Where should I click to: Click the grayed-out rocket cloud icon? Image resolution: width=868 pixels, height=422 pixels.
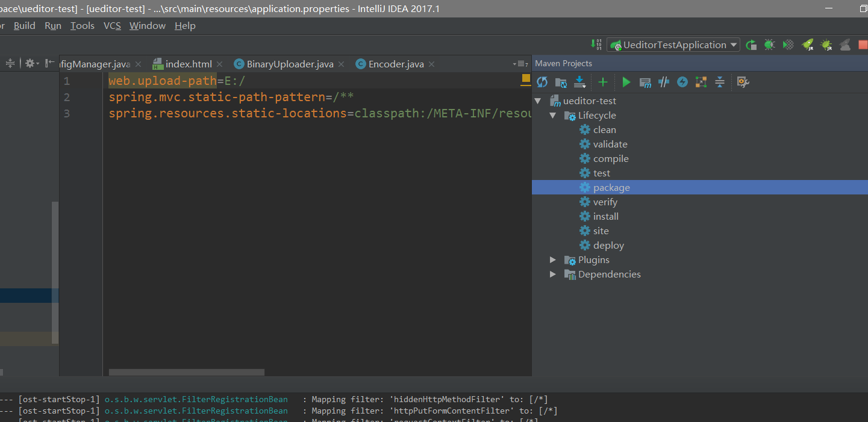(x=845, y=45)
